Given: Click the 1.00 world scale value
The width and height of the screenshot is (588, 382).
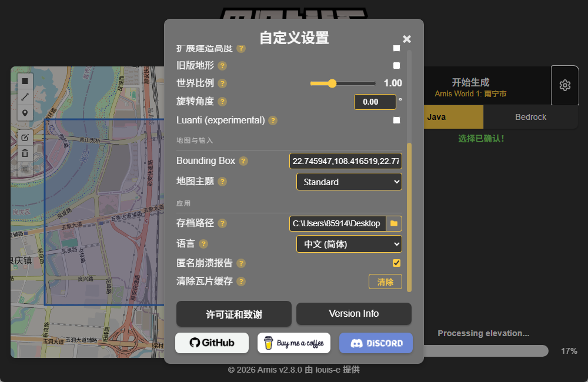Looking at the screenshot, I should 393,83.
